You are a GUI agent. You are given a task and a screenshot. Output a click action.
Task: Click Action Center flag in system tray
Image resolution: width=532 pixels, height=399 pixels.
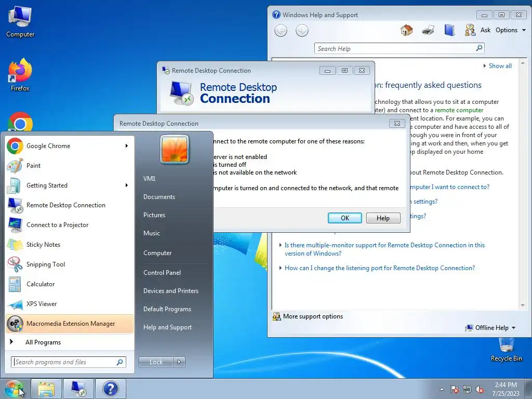454,390
